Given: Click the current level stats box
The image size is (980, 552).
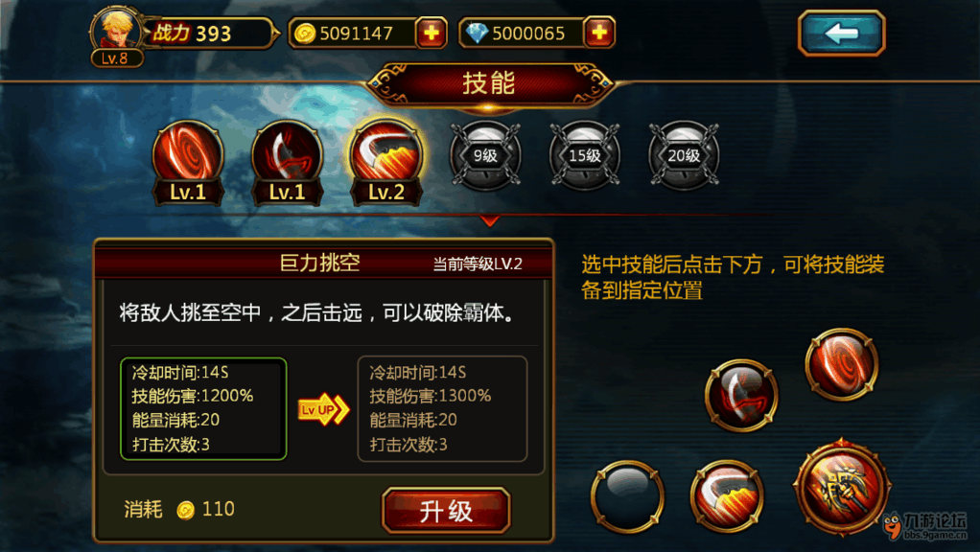Looking at the screenshot, I should click(x=203, y=409).
